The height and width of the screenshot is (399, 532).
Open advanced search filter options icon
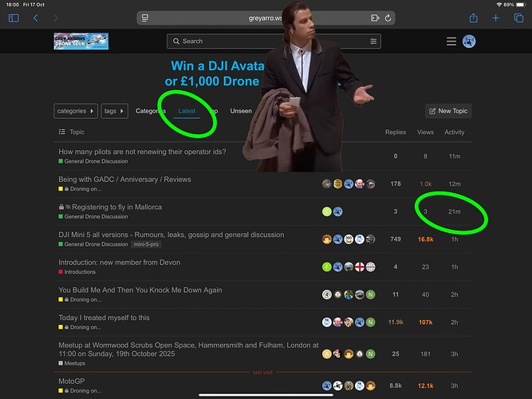click(373, 41)
